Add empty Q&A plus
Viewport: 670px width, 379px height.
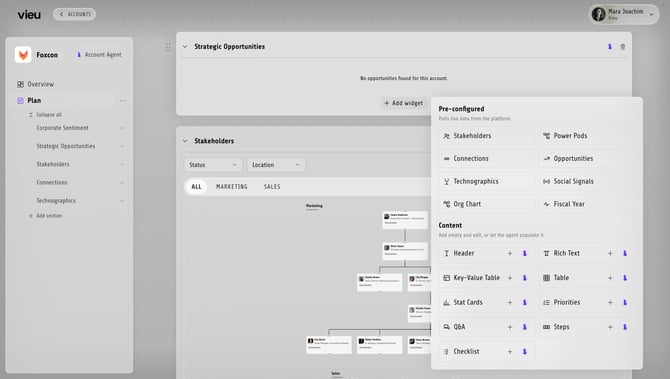pos(510,327)
